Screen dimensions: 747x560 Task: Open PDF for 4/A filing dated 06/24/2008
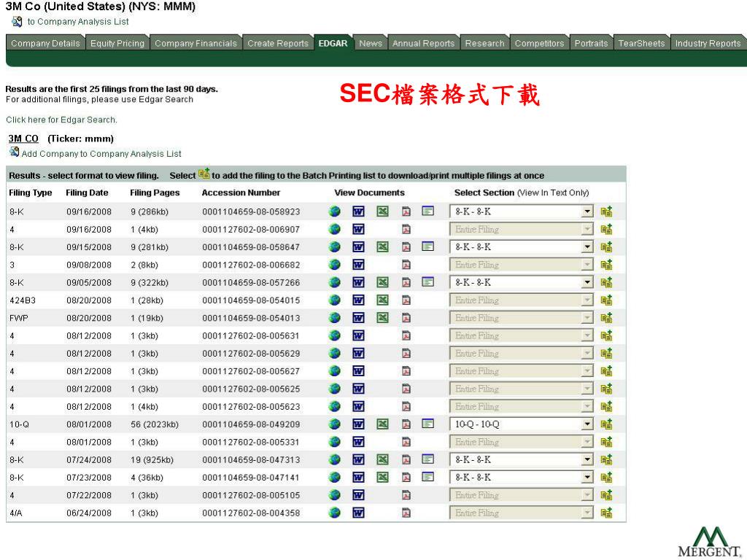point(406,513)
